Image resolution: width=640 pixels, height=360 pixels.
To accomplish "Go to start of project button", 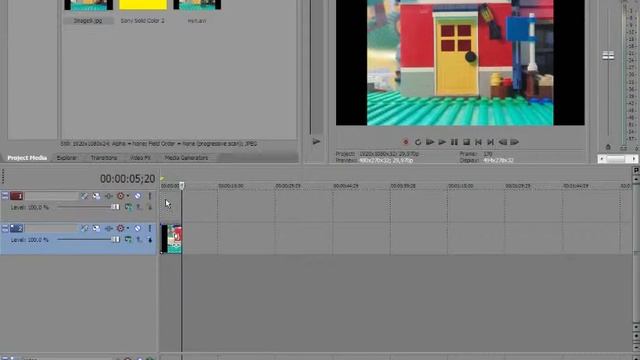I will coord(478,142).
